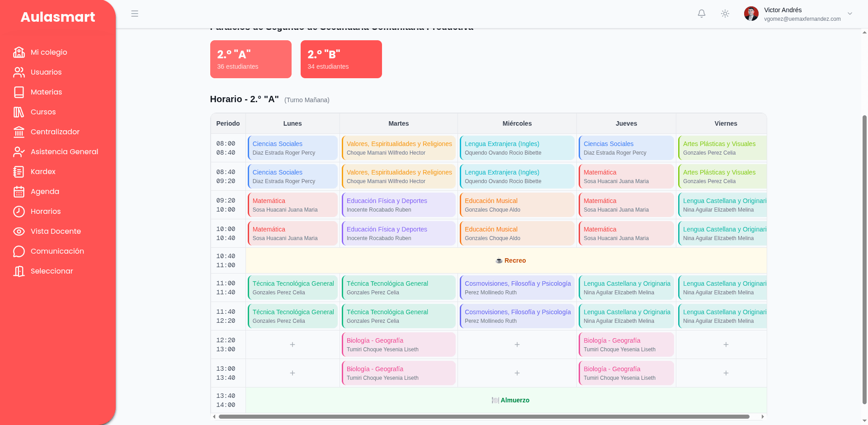Open the Comunicación chat bubble icon
Screen dimensions: 868x425
coord(19,251)
